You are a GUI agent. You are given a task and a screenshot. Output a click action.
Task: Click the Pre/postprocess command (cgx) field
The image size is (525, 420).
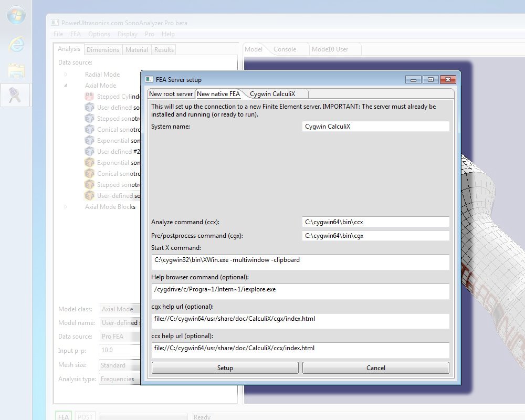tap(376, 235)
